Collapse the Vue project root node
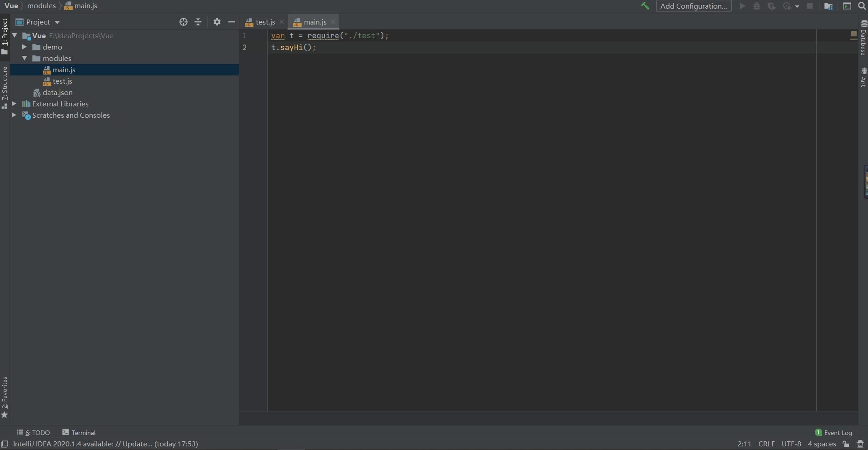Viewport: 868px width, 450px height. pyautogui.click(x=15, y=35)
